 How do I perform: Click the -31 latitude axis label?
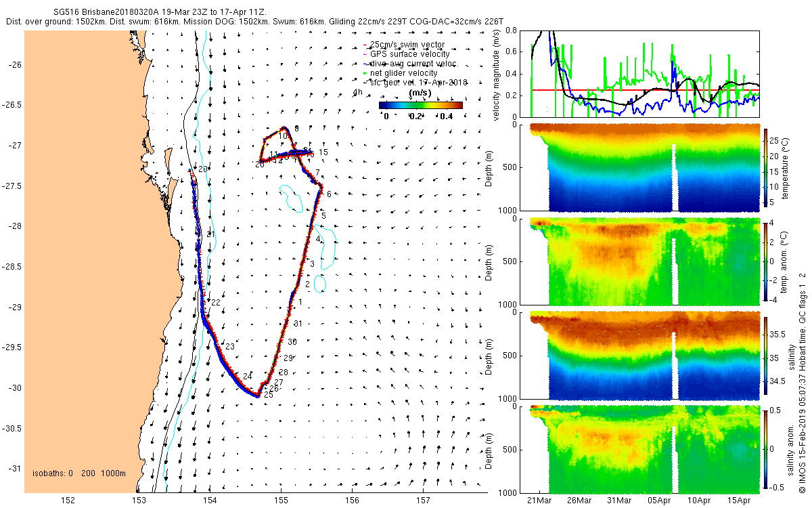point(14,468)
